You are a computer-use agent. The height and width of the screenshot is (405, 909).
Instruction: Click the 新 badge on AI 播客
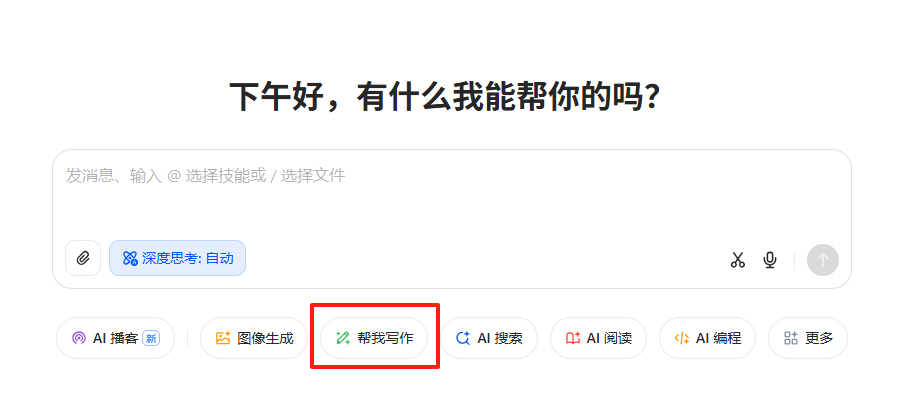(x=151, y=338)
